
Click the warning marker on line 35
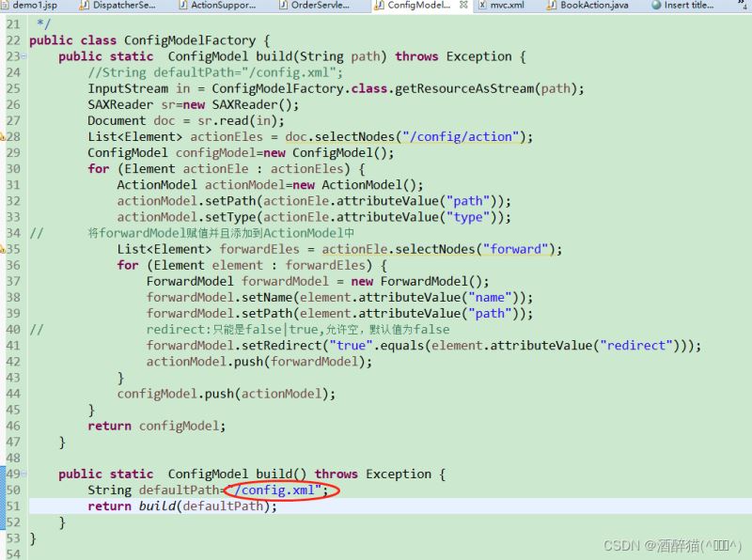pos(4,249)
